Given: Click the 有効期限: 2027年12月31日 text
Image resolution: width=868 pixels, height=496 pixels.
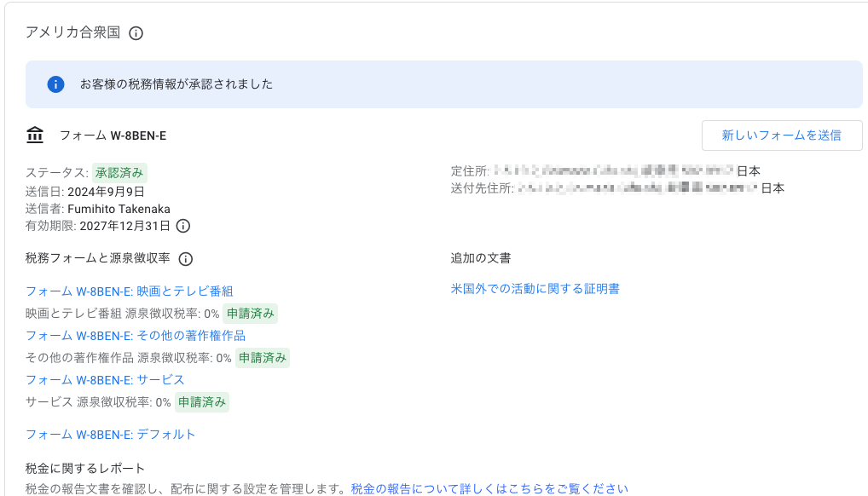Looking at the screenshot, I should 98,226.
